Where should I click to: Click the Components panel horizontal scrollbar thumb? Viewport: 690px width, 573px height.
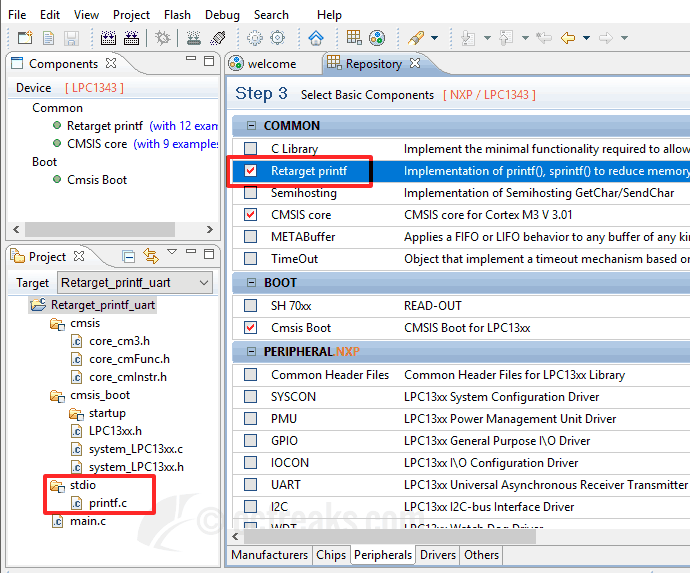(x=100, y=229)
